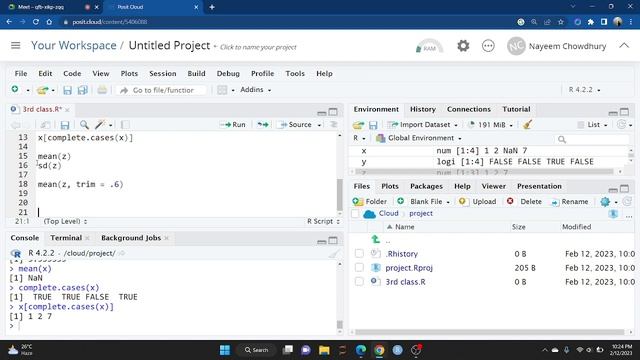The height and width of the screenshot is (360, 640).
Task: Open the Code menu
Action: (72, 73)
